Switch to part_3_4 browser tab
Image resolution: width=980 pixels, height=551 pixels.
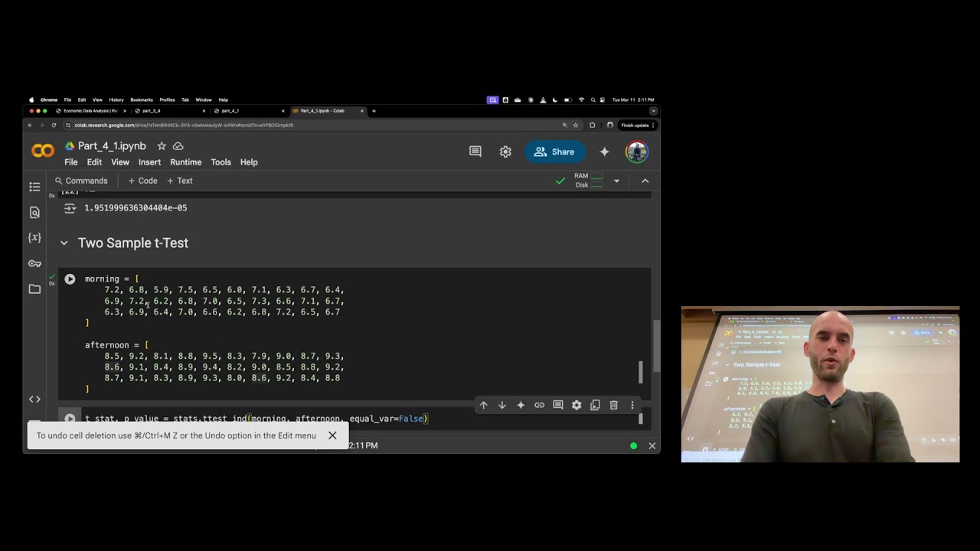[x=170, y=111]
